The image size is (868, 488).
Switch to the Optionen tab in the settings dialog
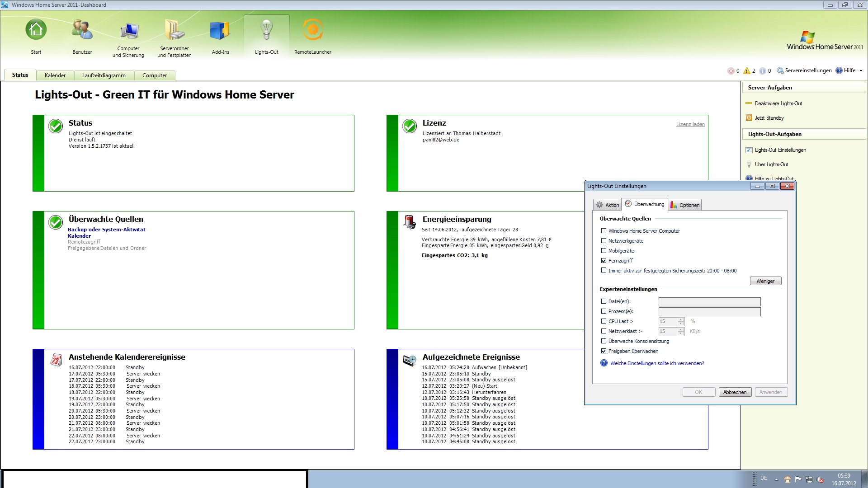685,205
